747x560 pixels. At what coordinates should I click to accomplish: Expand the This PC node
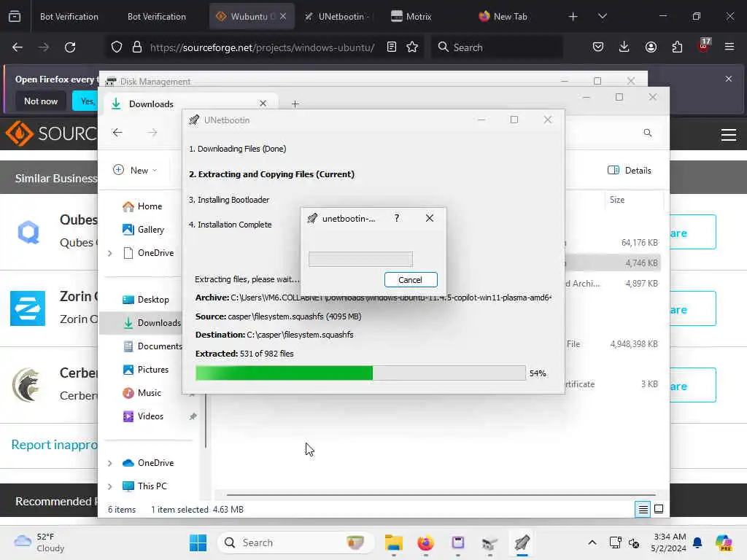coord(110,486)
